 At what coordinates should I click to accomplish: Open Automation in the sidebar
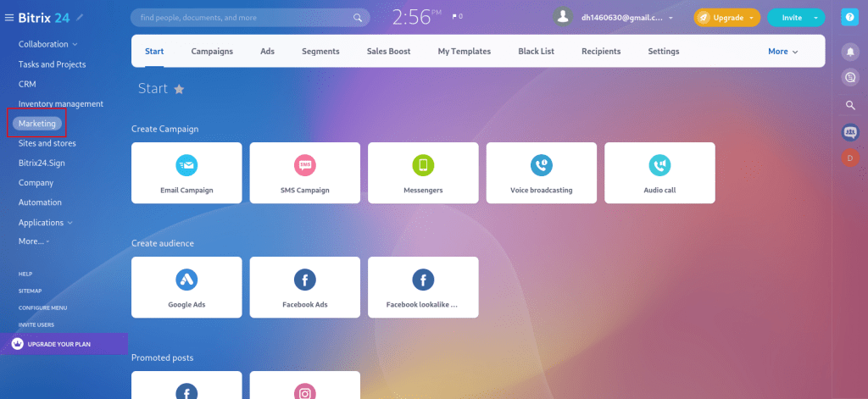tap(40, 202)
